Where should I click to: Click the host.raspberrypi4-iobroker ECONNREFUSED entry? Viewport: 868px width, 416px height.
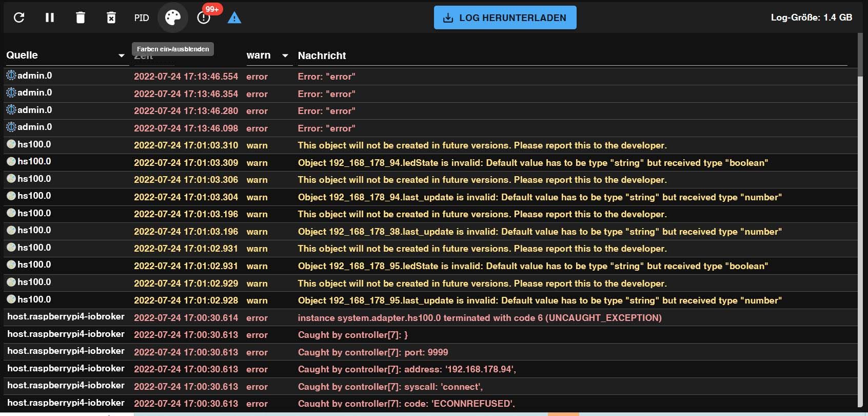(66, 403)
